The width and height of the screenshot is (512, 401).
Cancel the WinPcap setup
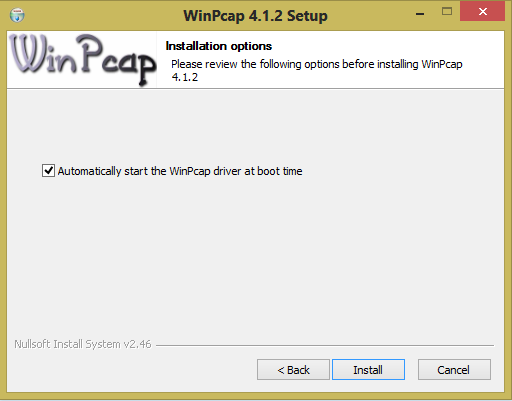(x=454, y=369)
